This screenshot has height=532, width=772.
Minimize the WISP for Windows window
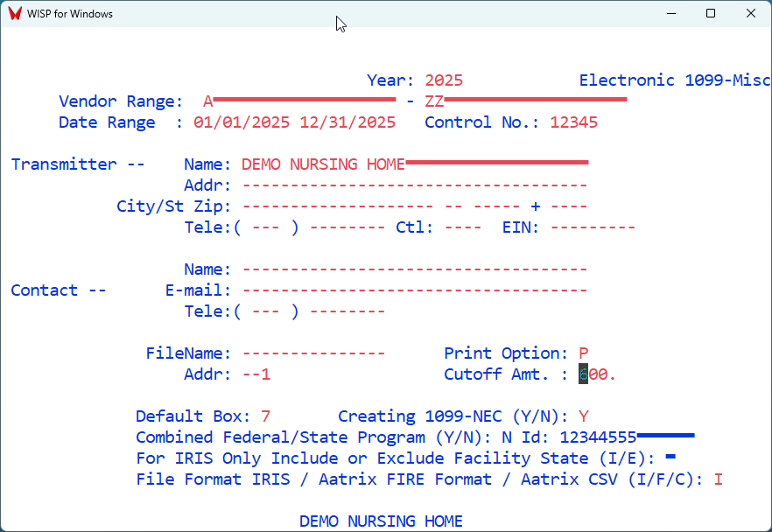[x=670, y=14]
